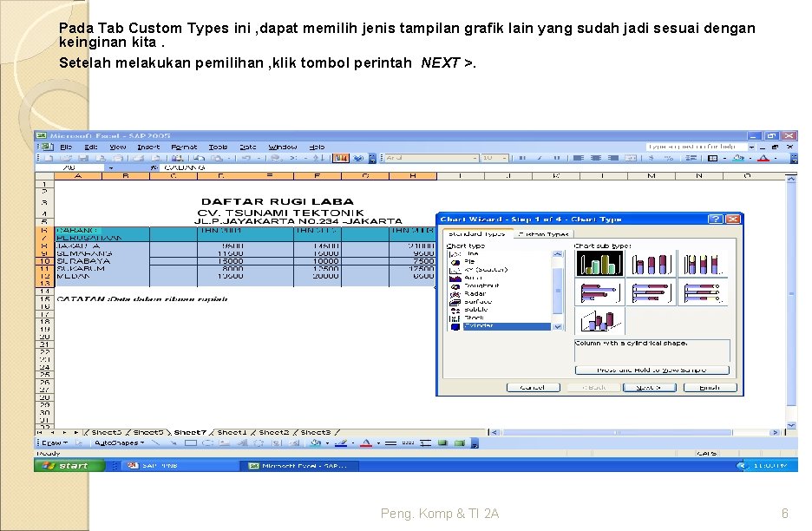Click the Font Color icon in formatting toolbar
Viewport: 812px width, 531px height.
point(763,158)
